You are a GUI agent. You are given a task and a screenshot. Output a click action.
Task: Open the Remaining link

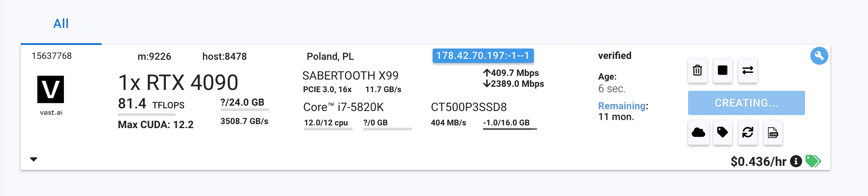pos(622,106)
